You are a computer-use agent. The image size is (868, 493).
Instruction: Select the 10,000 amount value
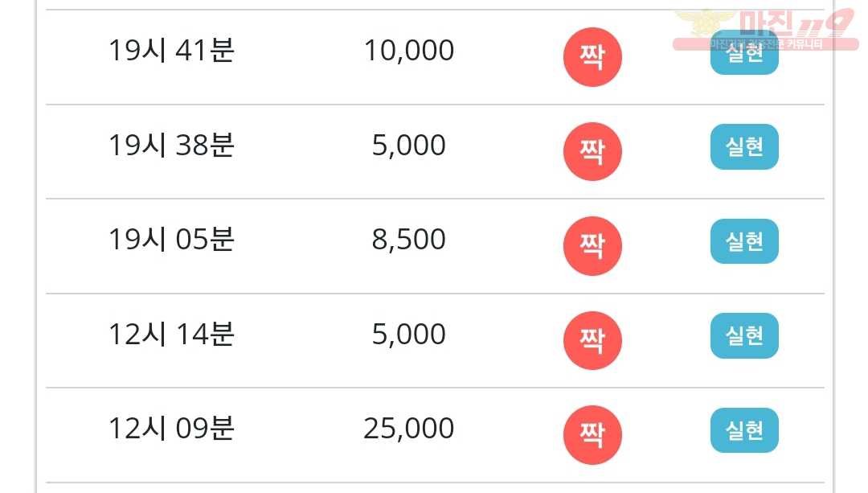pyautogui.click(x=409, y=51)
